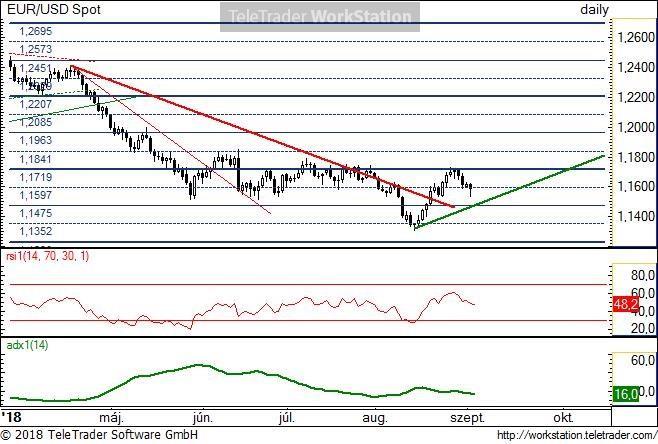Click the red 48,2 RSI value badge

[x=626, y=304]
